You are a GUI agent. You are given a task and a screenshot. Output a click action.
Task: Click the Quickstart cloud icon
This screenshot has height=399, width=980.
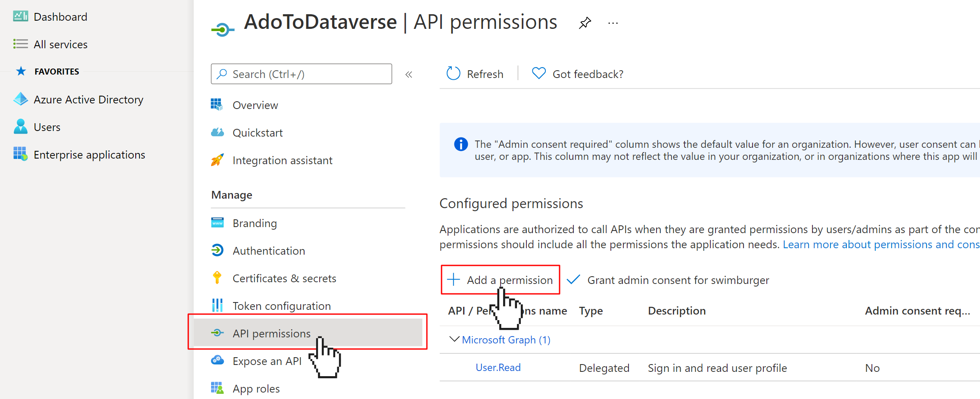(x=218, y=132)
